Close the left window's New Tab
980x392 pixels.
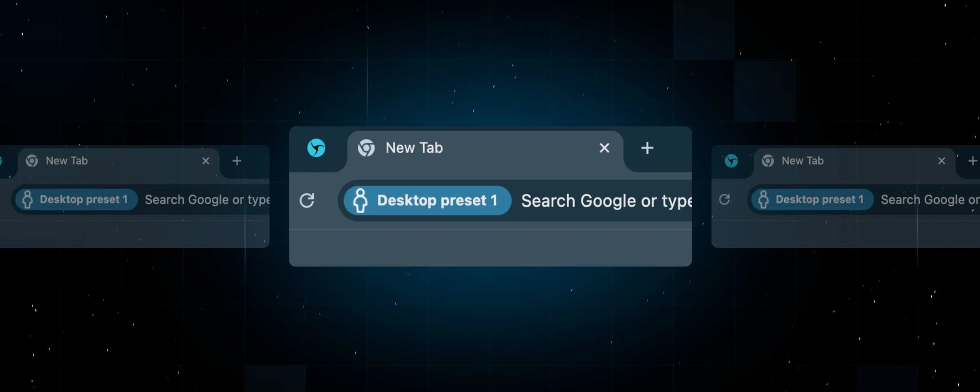pyautogui.click(x=206, y=161)
